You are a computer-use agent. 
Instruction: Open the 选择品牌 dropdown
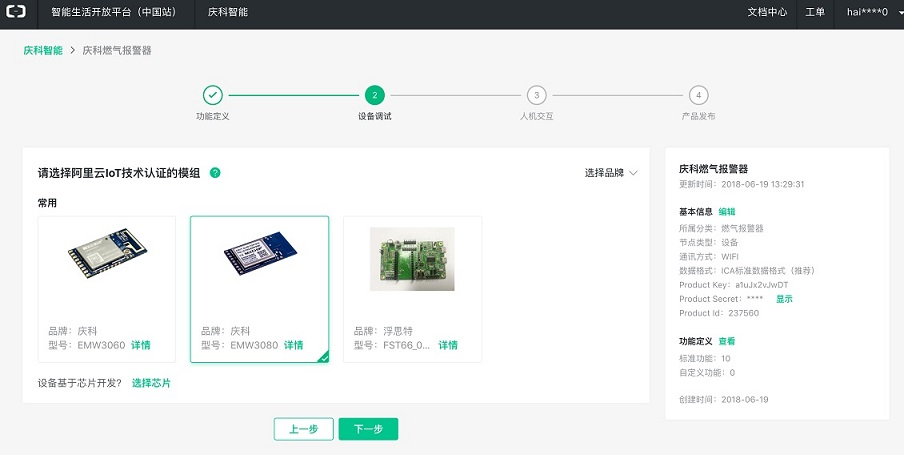[x=611, y=173]
